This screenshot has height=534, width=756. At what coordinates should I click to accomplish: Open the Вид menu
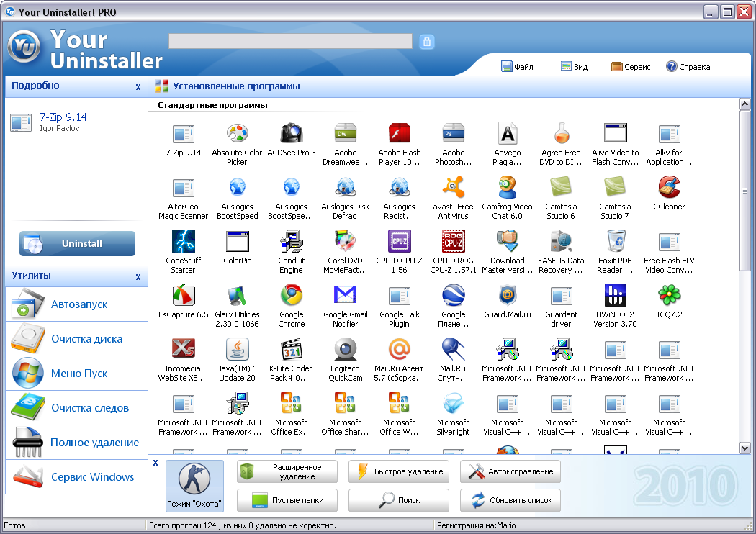tap(574, 66)
